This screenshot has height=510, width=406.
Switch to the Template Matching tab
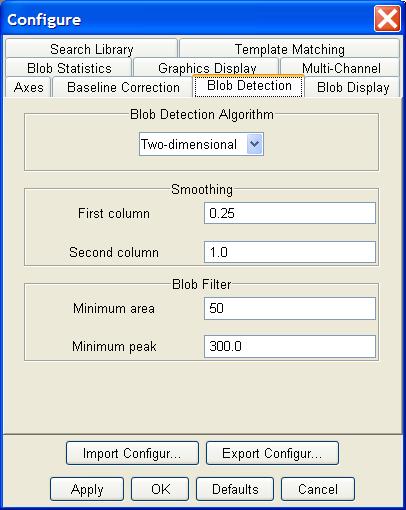(289, 49)
